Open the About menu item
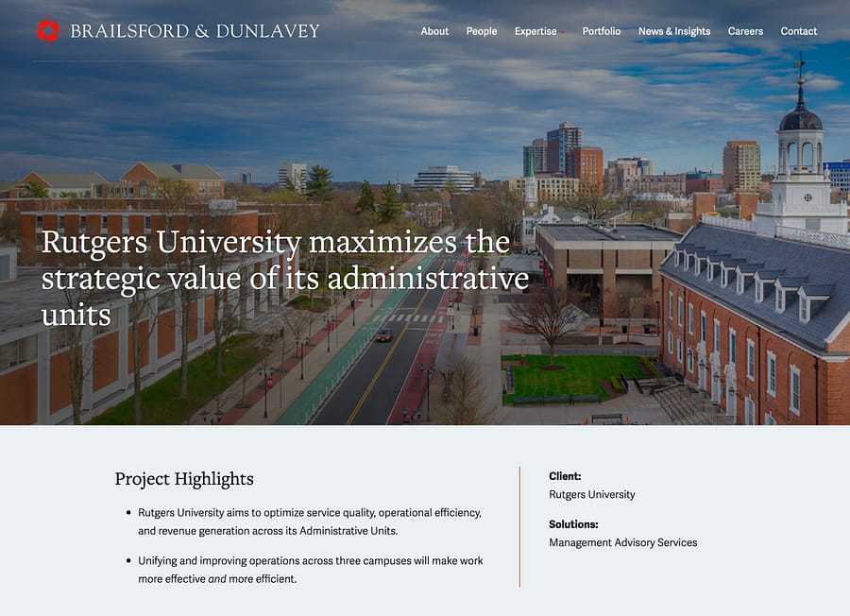The height and width of the screenshot is (616, 850). pos(434,31)
